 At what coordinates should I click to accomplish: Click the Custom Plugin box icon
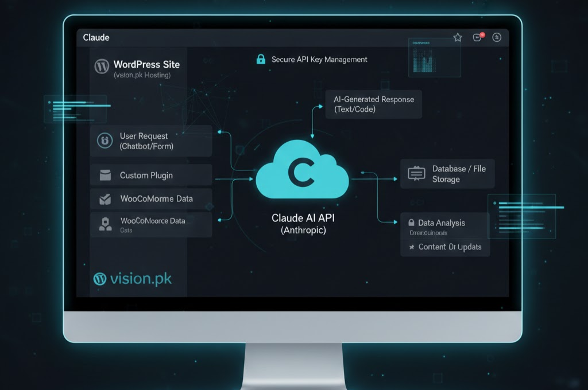pos(105,175)
